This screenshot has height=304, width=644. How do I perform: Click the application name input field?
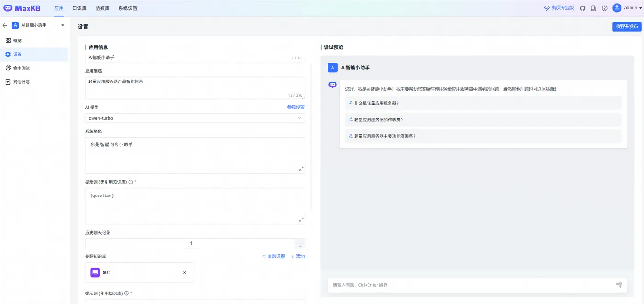(x=195, y=58)
